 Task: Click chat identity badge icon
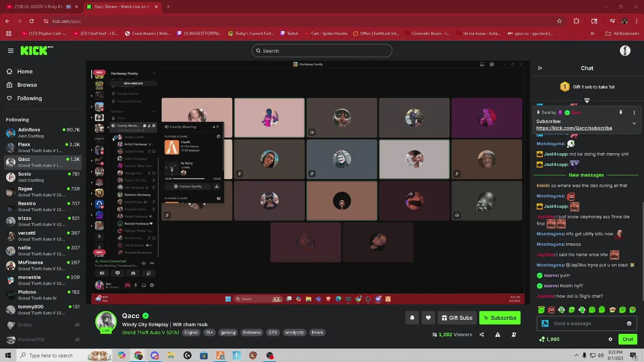coord(545,324)
